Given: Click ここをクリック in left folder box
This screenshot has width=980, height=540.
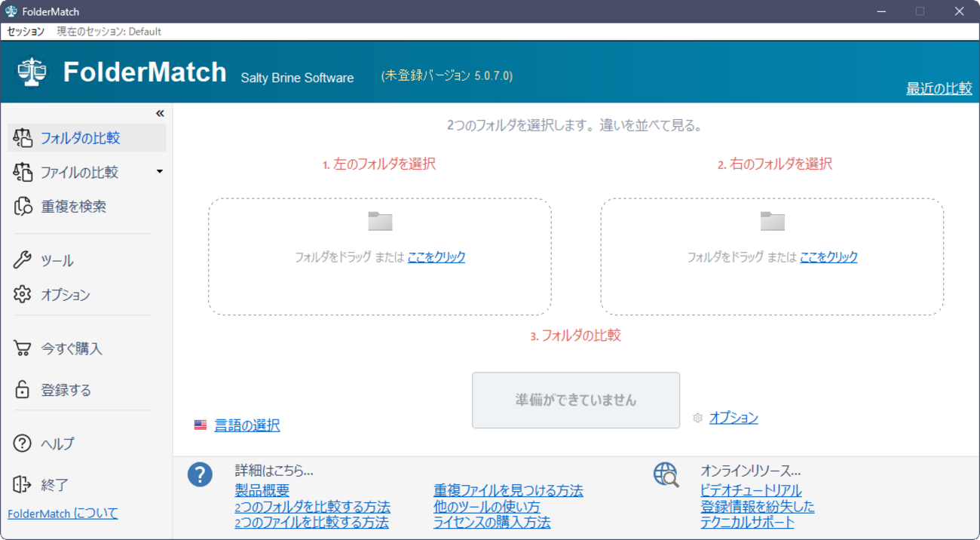Looking at the screenshot, I should click(436, 256).
